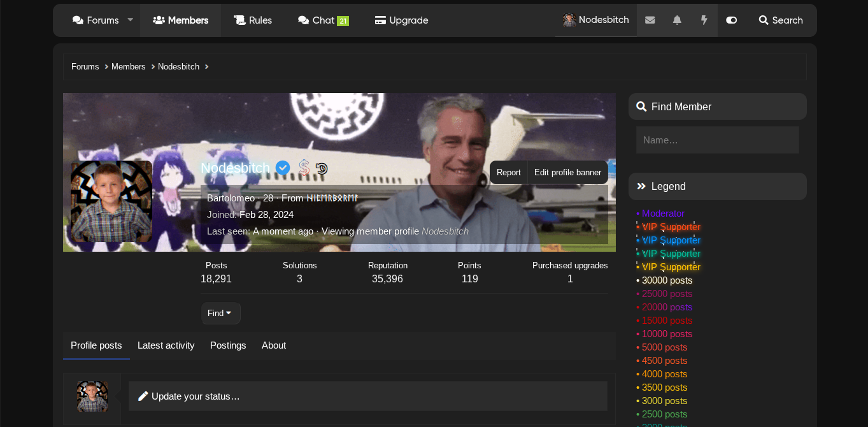
Task: Click the large profile avatar image
Action: pyautogui.click(x=111, y=201)
